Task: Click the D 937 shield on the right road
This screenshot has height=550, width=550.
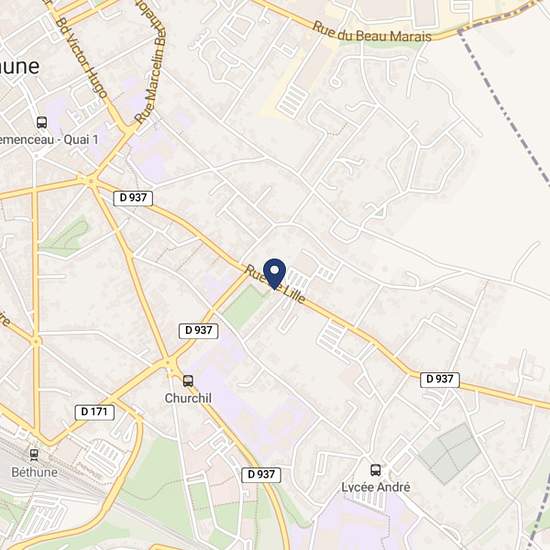Action: [440, 380]
